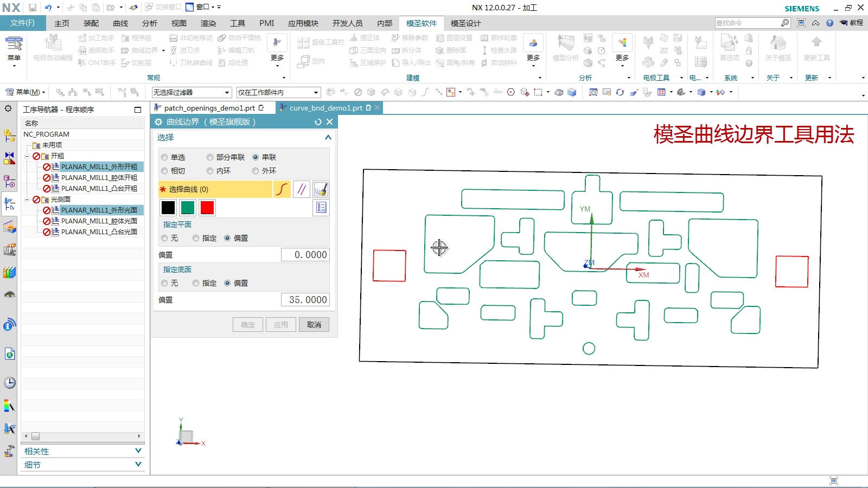Image resolution: width=868 pixels, height=488 pixels.
Task: Select the 相切 radio option
Action: pyautogui.click(x=164, y=171)
